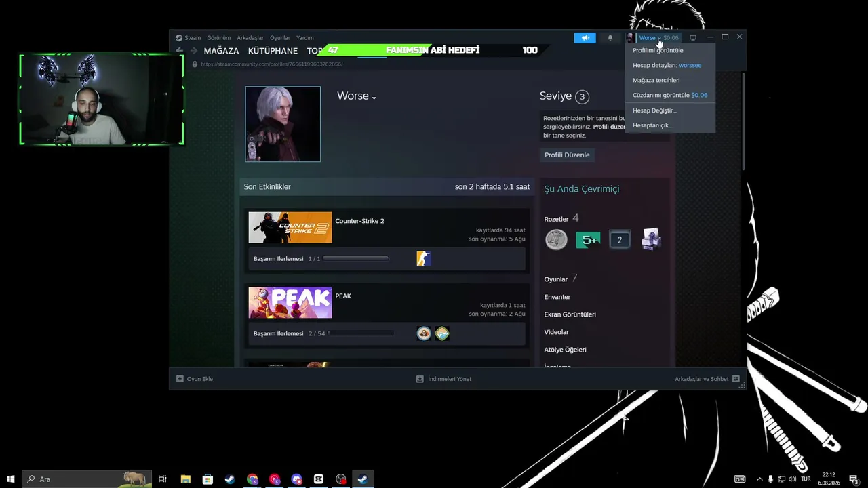The height and width of the screenshot is (488, 868).
Task: Open second PEAK achievement badge icon
Action: click(x=442, y=333)
